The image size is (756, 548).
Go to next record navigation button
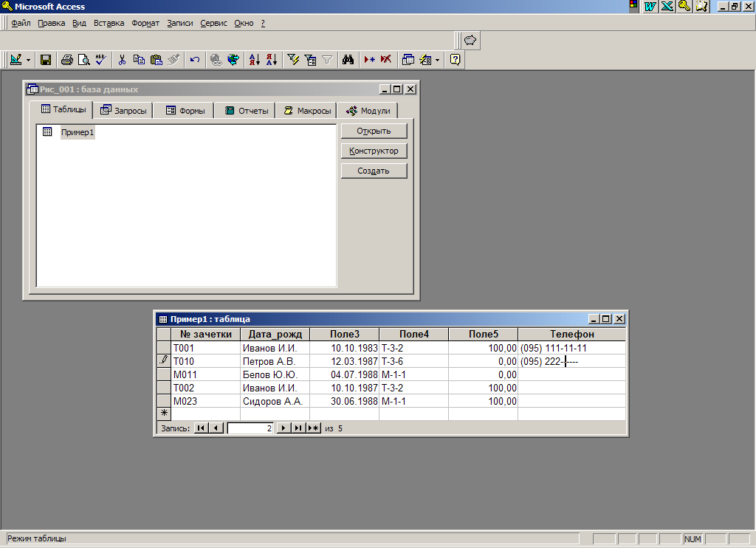tap(283, 428)
